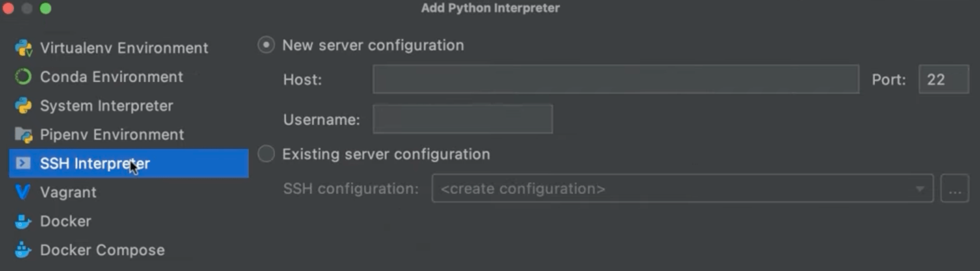
Task: Select Virtualenv Environment in sidebar
Action: (129, 48)
